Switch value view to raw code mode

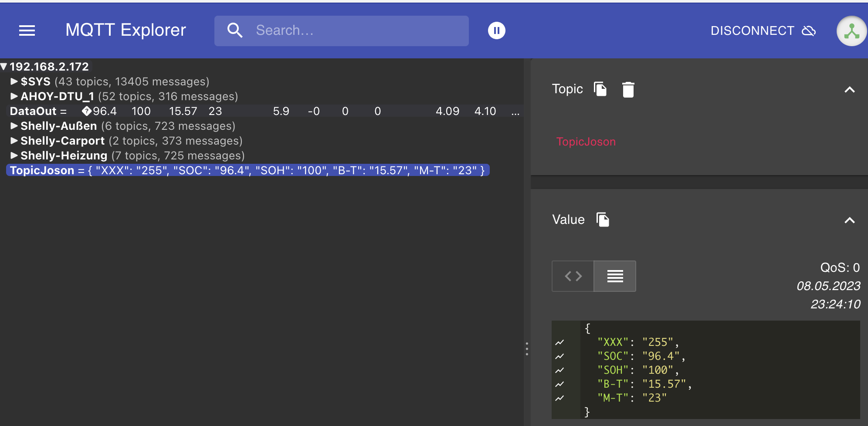(573, 276)
